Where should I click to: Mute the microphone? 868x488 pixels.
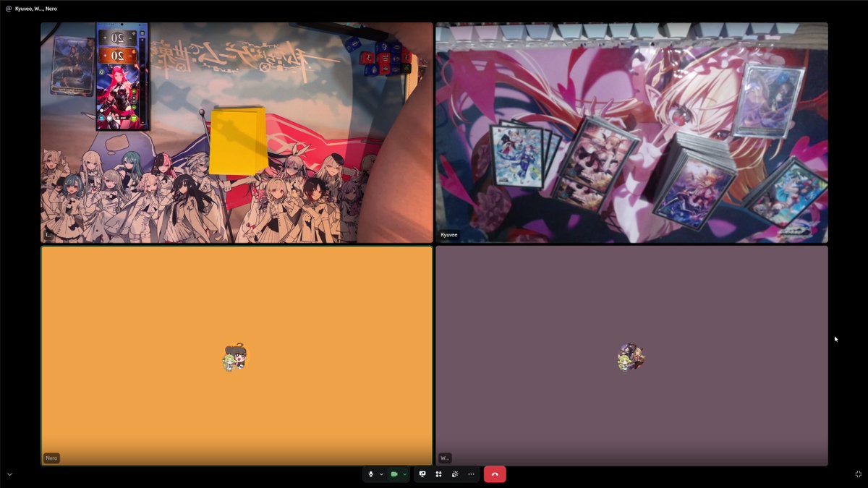coord(371,474)
